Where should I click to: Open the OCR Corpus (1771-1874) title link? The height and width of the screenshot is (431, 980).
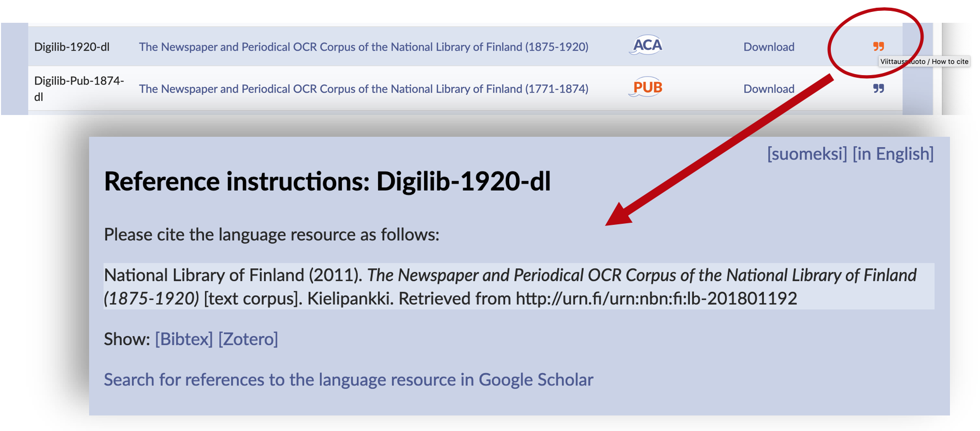pyautogui.click(x=363, y=89)
